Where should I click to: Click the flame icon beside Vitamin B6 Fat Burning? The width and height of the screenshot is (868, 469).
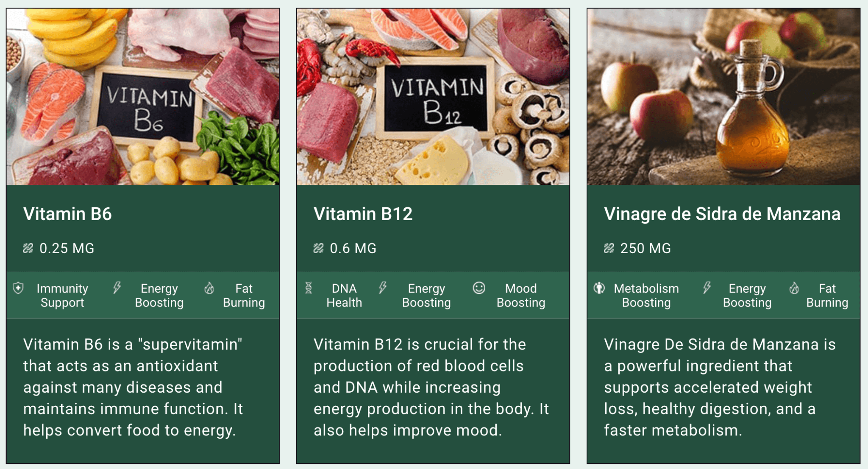click(x=209, y=288)
